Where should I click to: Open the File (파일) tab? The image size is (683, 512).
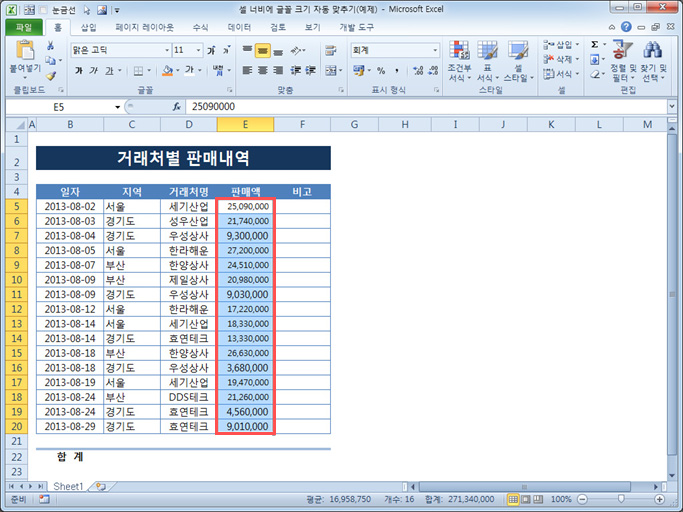coord(24,27)
